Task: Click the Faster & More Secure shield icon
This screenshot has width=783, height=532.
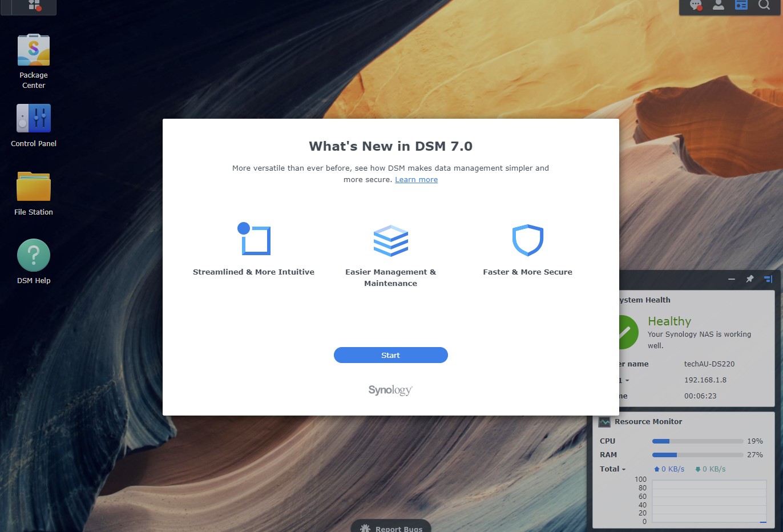Action: 528,240
